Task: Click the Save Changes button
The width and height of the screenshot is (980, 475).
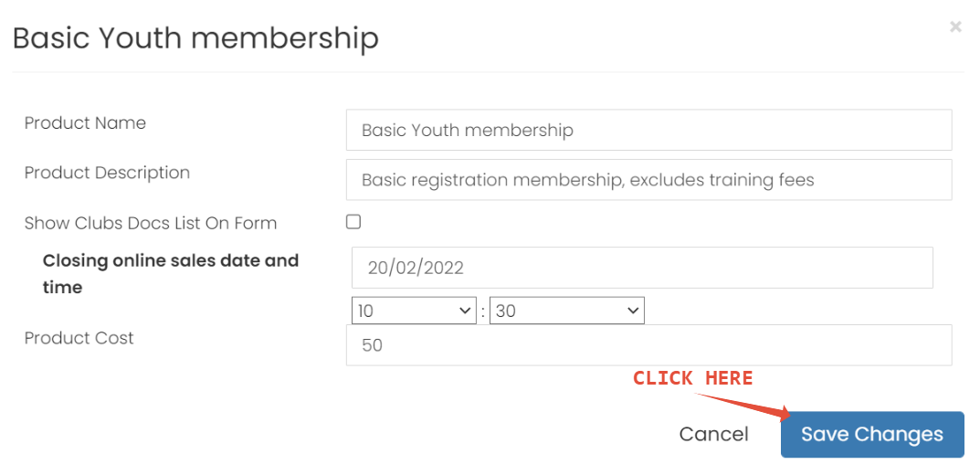Action: (871, 435)
